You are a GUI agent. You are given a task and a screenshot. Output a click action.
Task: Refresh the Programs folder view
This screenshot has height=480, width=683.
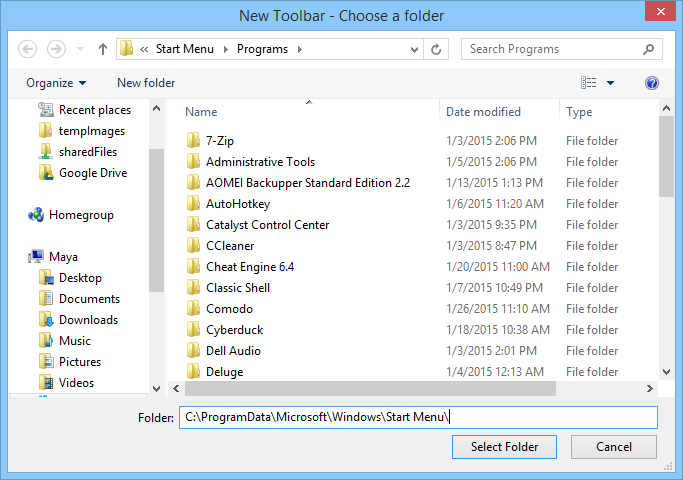pyautogui.click(x=436, y=49)
